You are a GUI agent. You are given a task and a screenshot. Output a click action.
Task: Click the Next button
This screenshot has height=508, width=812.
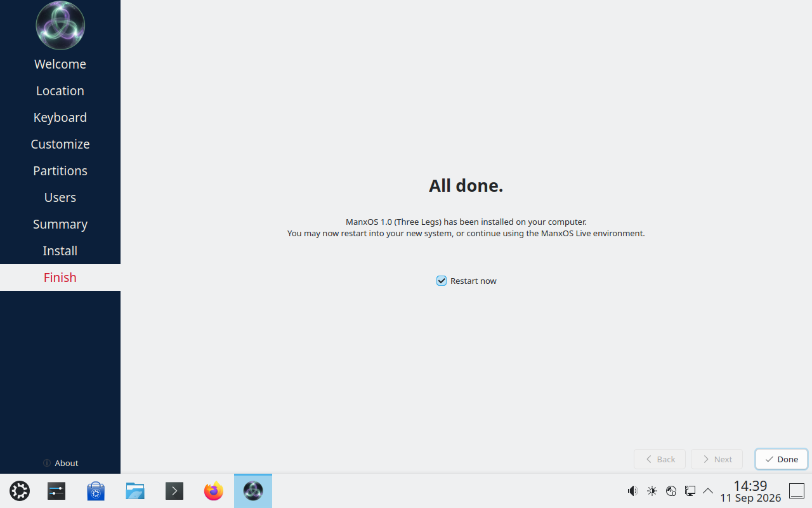pos(717,459)
